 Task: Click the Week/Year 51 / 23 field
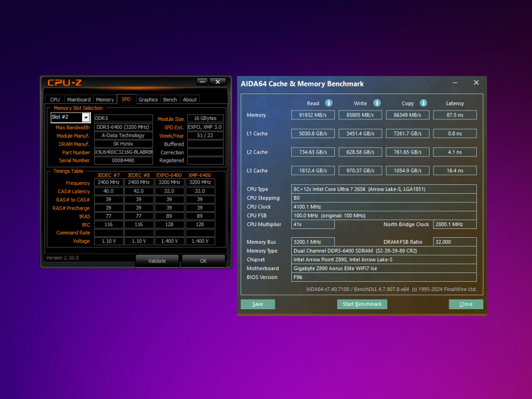205,135
